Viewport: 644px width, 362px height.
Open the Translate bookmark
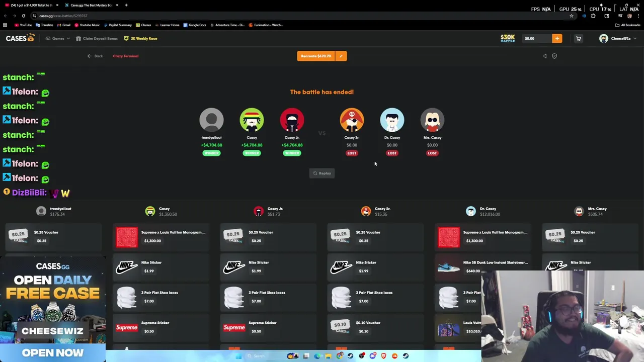click(x=44, y=25)
